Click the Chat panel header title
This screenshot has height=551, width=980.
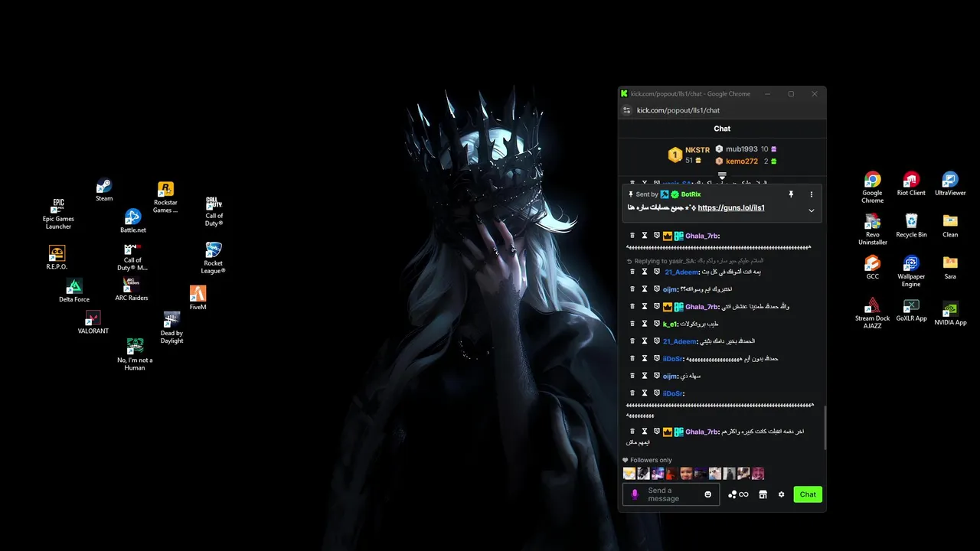pos(722,129)
